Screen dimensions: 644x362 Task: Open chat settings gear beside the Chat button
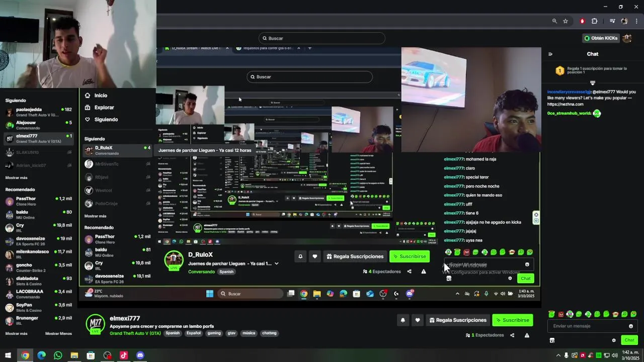pos(614,340)
